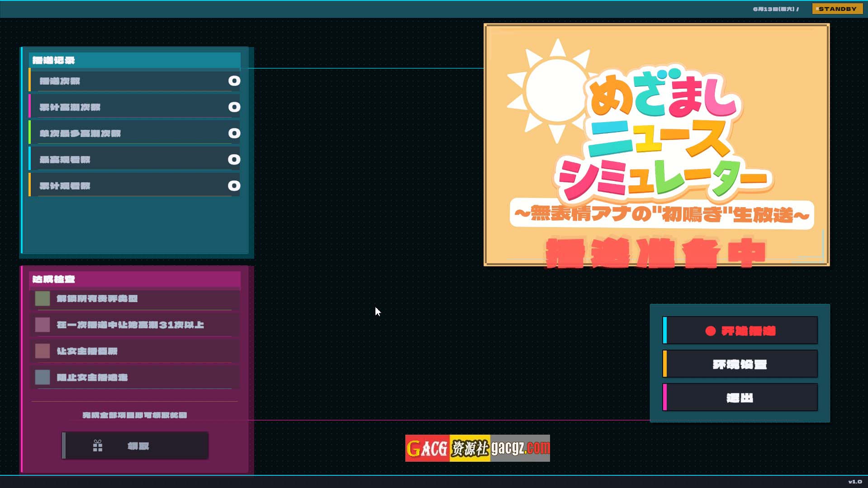Click the 播送次数 value 0
The height and width of the screenshot is (488, 868).
coord(234,81)
